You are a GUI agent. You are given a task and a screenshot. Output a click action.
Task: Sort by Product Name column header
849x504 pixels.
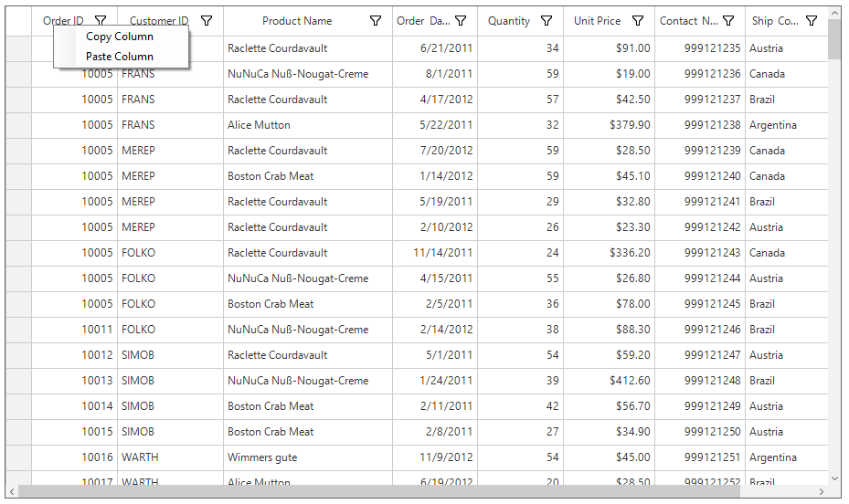(x=297, y=21)
